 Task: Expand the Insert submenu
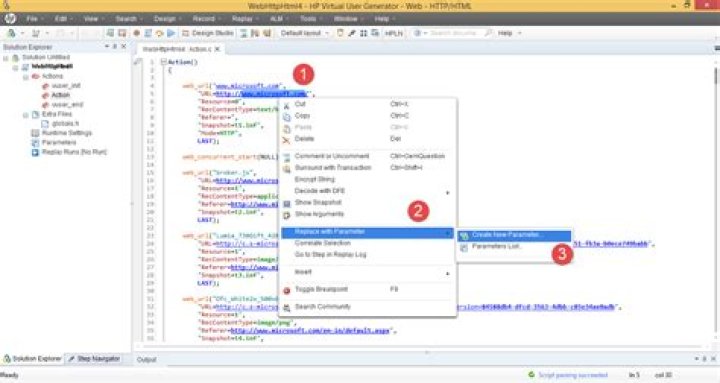click(x=367, y=272)
